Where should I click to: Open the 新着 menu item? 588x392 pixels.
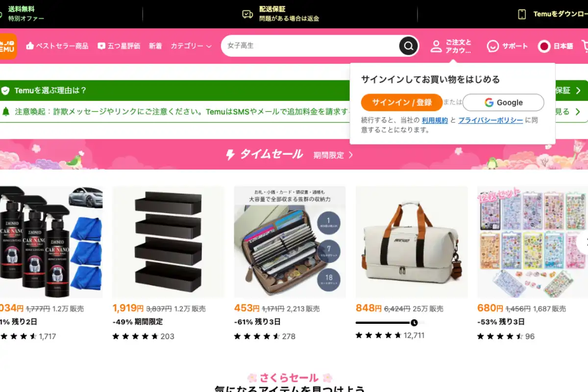pos(155,46)
